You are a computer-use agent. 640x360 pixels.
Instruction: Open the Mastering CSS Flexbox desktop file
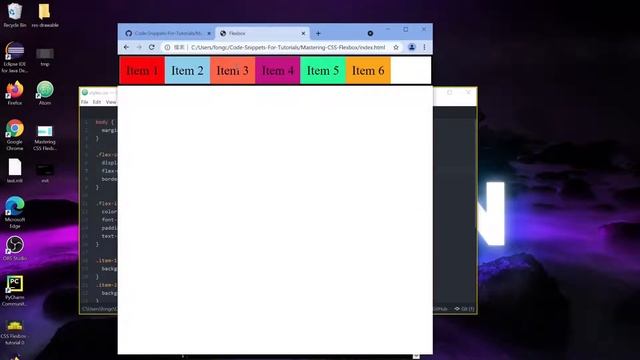(45, 138)
